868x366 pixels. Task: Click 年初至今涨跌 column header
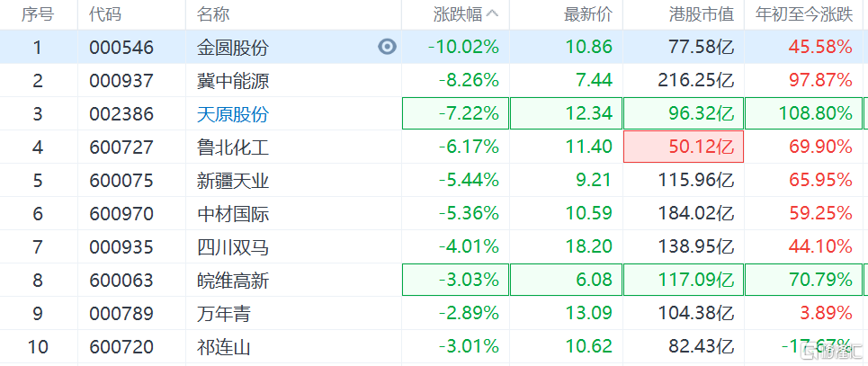pyautogui.click(x=804, y=14)
